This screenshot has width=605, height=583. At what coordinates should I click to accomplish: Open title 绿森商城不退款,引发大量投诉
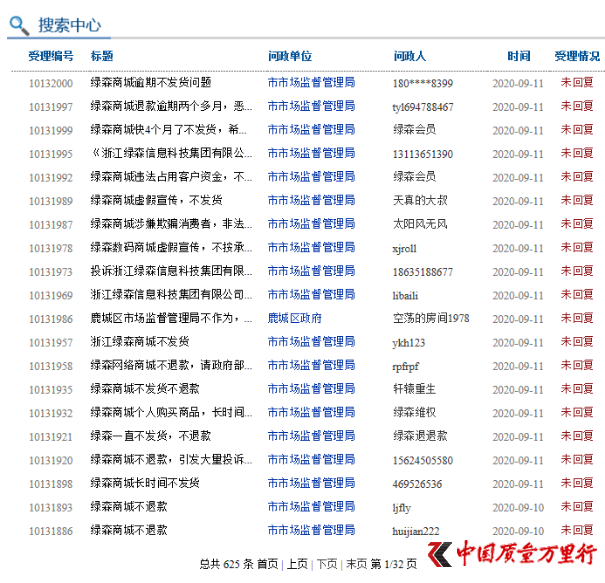171,460
